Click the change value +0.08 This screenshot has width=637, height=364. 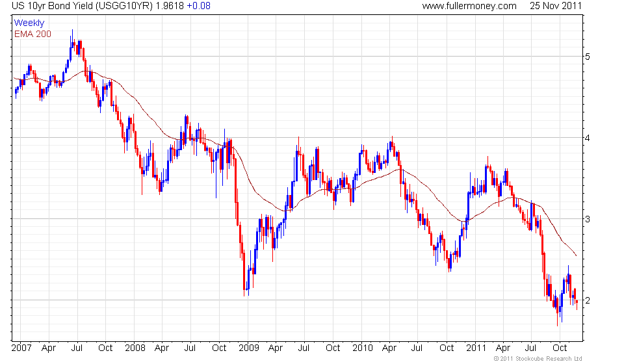coord(199,6)
